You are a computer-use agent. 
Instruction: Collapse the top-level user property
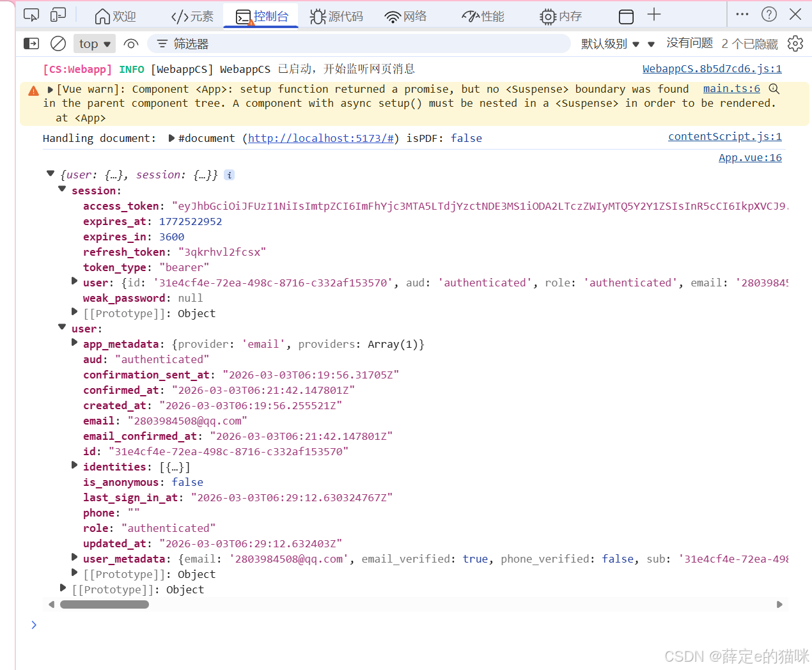(x=62, y=327)
